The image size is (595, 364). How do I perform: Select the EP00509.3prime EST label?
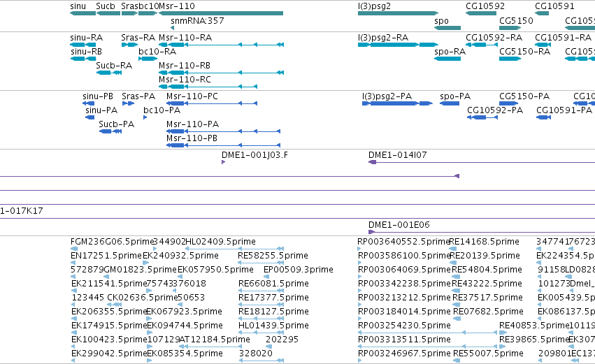(x=299, y=270)
